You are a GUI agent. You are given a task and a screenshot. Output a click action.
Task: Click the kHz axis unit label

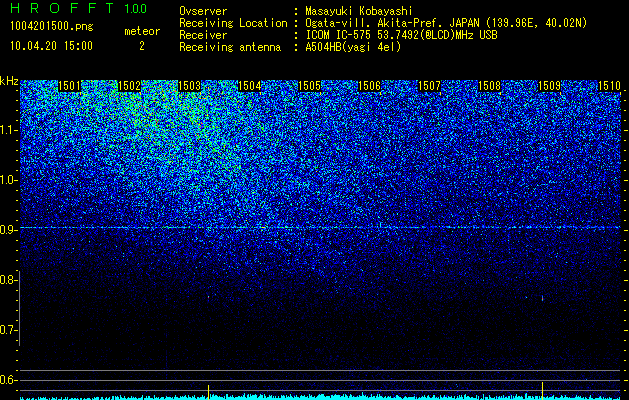point(9,81)
